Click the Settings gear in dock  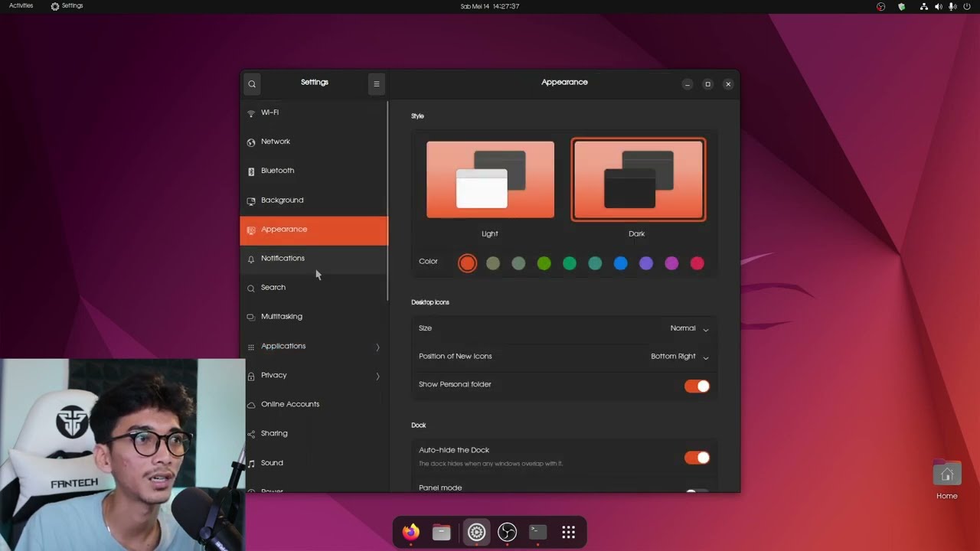[x=476, y=532]
